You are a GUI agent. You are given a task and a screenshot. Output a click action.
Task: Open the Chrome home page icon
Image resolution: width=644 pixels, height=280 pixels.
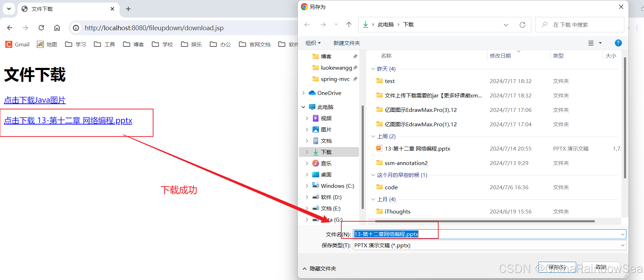coord(57,28)
